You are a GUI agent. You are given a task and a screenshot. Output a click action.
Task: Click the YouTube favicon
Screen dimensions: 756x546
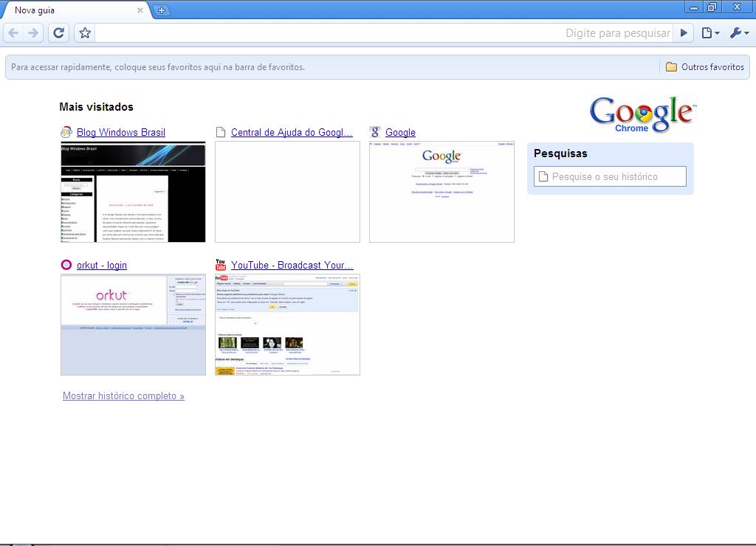tap(220, 265)
